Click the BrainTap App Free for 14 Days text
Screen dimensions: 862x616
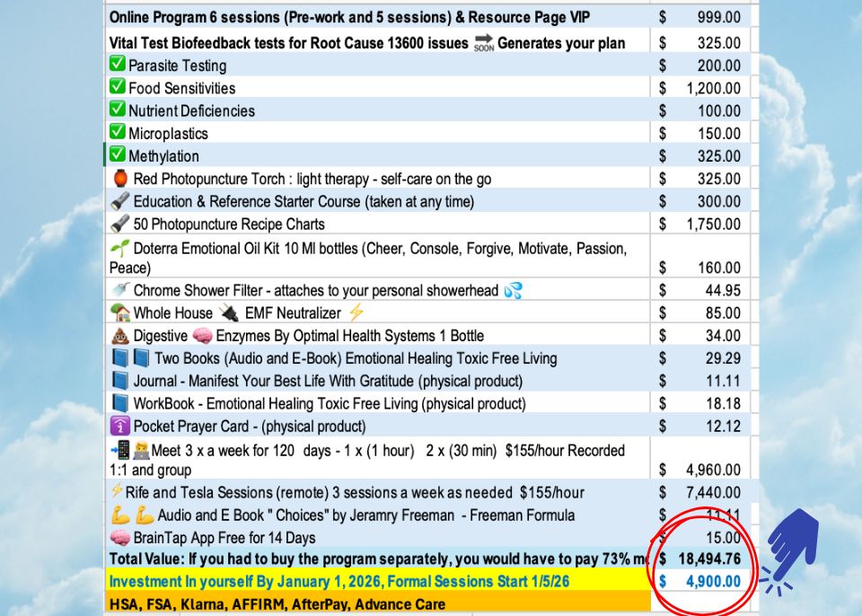(224, 538)
